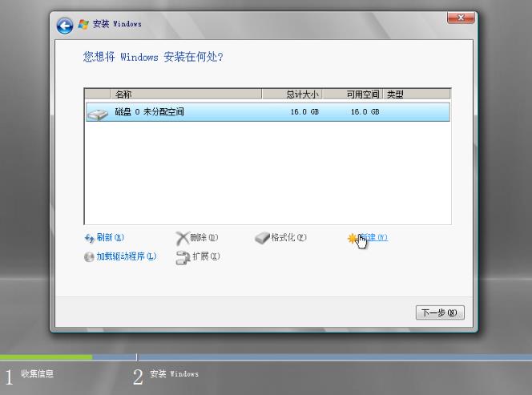
Task: Click the format drive icon
Action: tap(262, 238)
